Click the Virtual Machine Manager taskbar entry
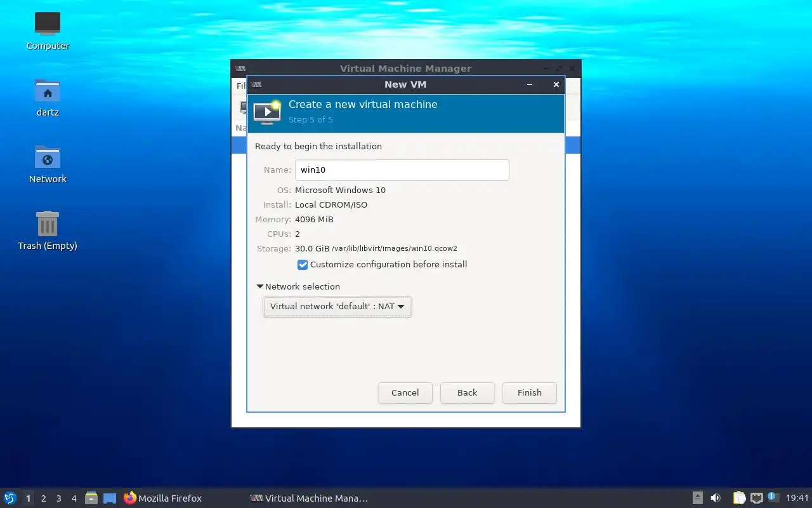 coord(309,498)
